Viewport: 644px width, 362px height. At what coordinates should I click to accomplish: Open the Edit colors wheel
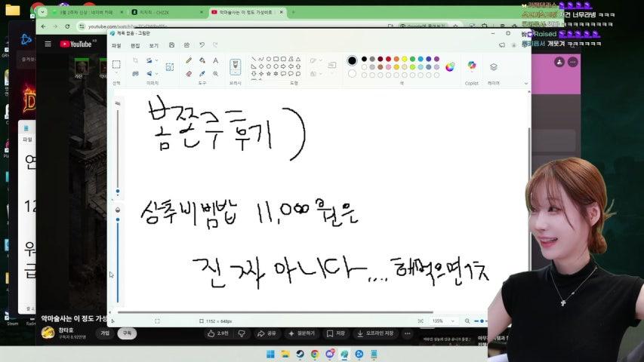coord(450,66)
